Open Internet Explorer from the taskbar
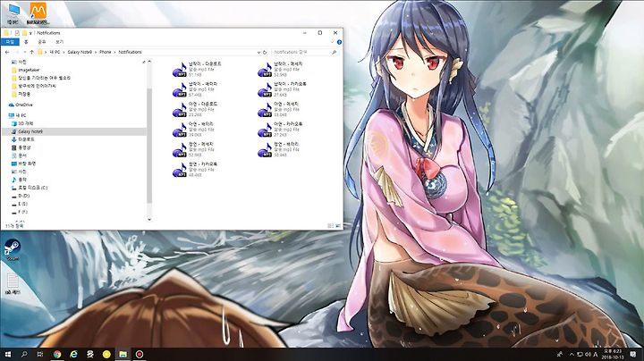The height and width of the screenshot is (361, 644). [x=73, y=354]
